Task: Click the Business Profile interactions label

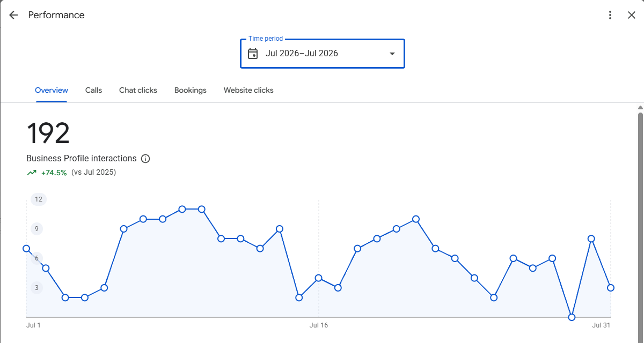Action: tap(82, 159)
